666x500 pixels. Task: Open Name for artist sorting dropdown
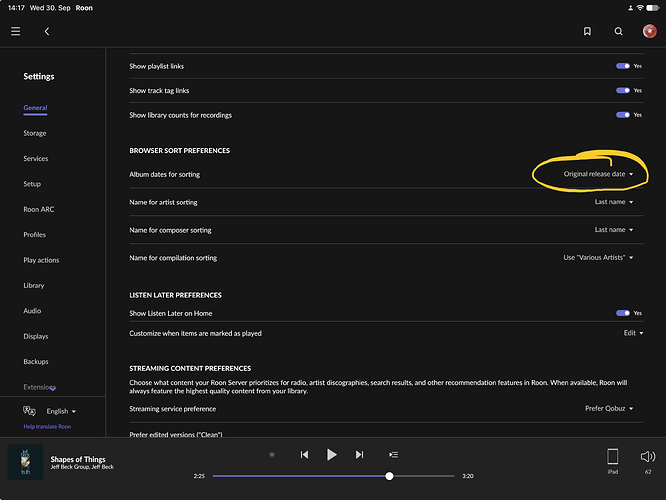[x=614, y=202]
